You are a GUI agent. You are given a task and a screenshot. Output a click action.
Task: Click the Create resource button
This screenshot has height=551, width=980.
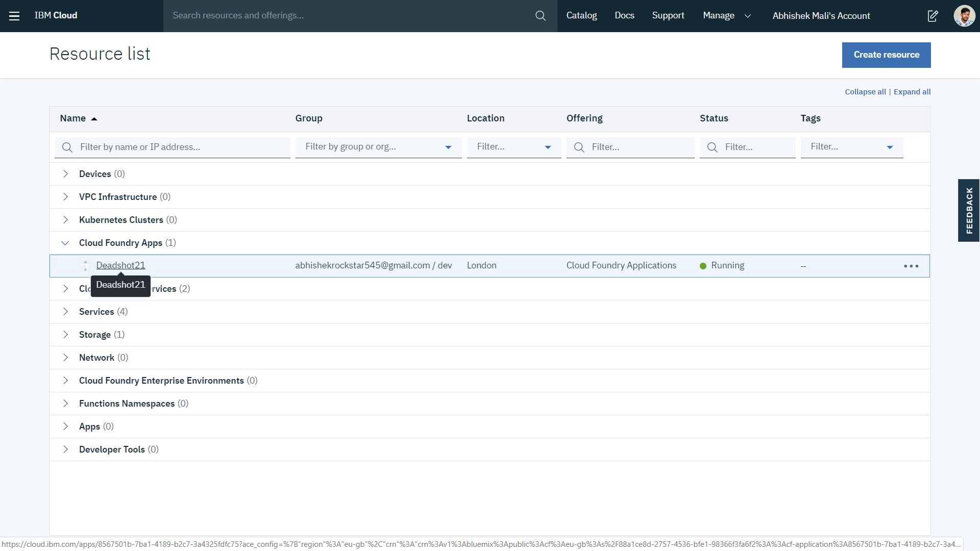click(x=886, y=55)
